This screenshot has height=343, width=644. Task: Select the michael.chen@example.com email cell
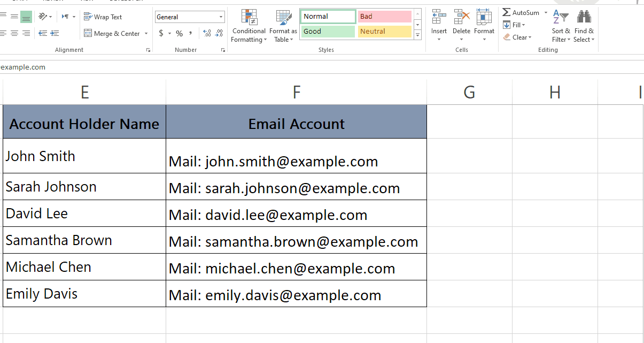point(297,267)
